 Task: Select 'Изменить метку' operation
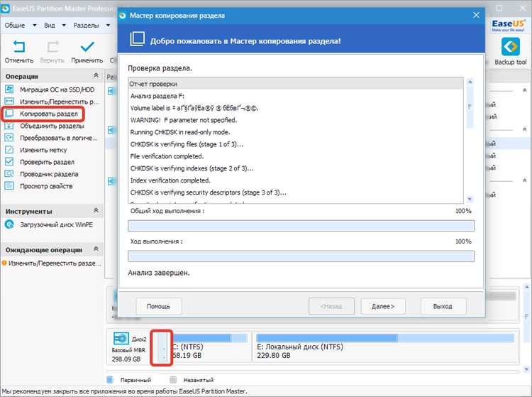(43, 150)
